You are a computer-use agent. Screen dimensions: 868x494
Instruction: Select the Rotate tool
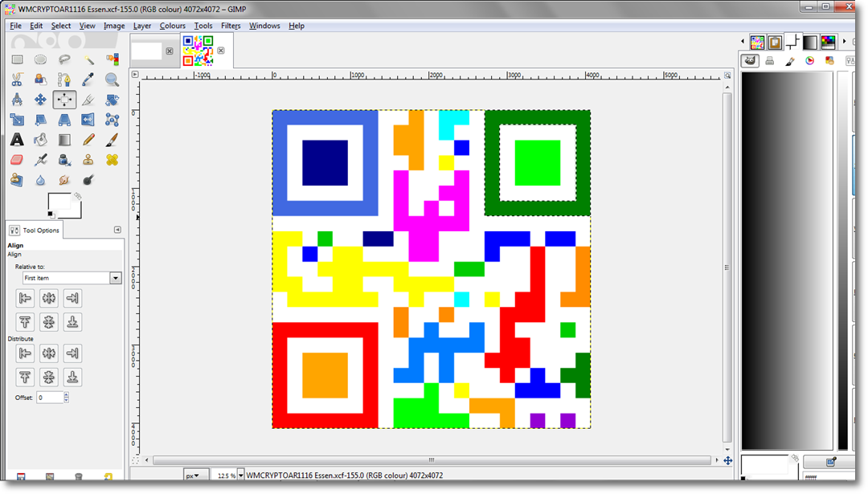[112, 100]
